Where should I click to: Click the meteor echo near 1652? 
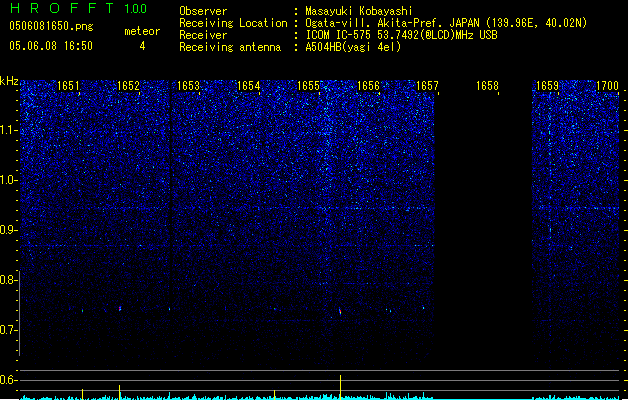(120, 309)
